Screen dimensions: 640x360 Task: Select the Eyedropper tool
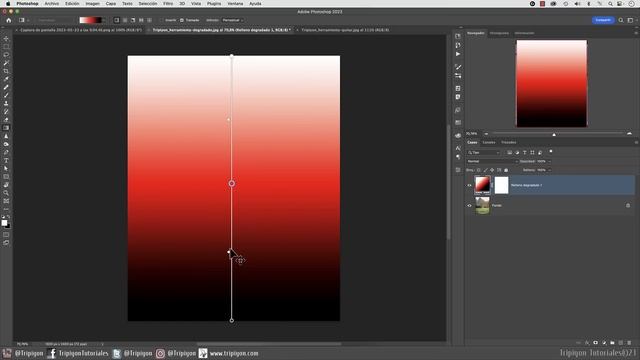(6, 79)
